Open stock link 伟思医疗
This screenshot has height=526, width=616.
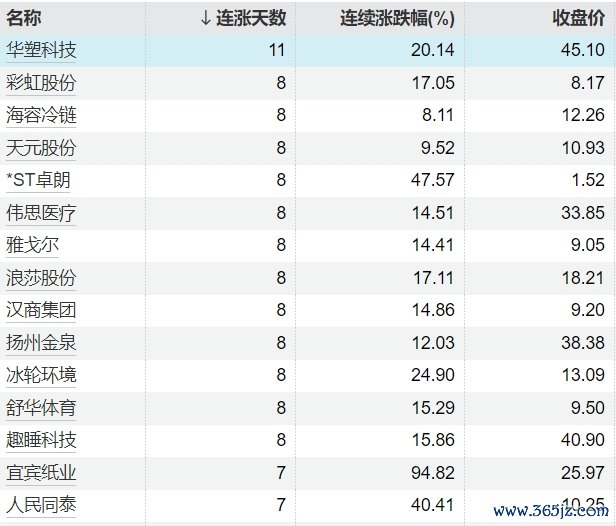click(41, 213)
